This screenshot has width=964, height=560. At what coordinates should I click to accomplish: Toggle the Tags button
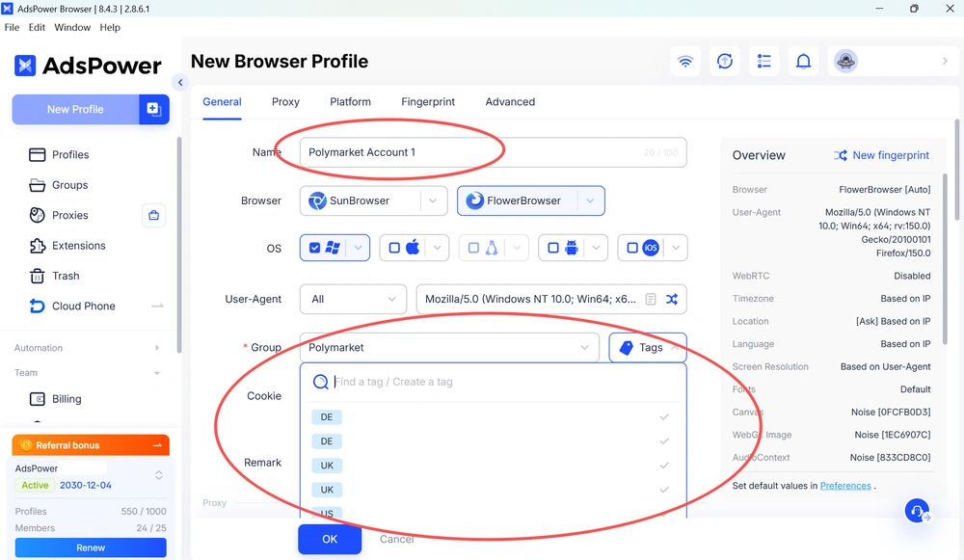(x=648, y=348)
